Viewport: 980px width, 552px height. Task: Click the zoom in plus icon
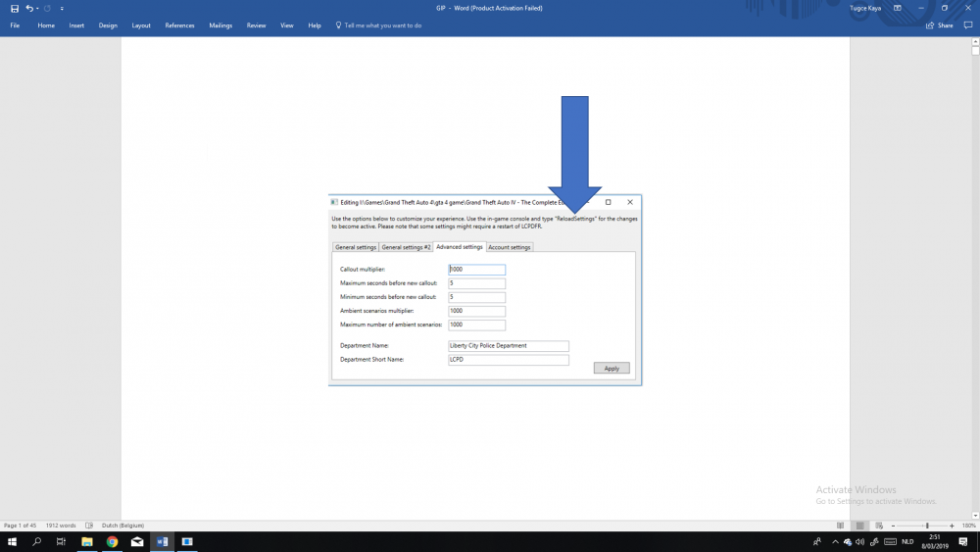coord(952,526)
